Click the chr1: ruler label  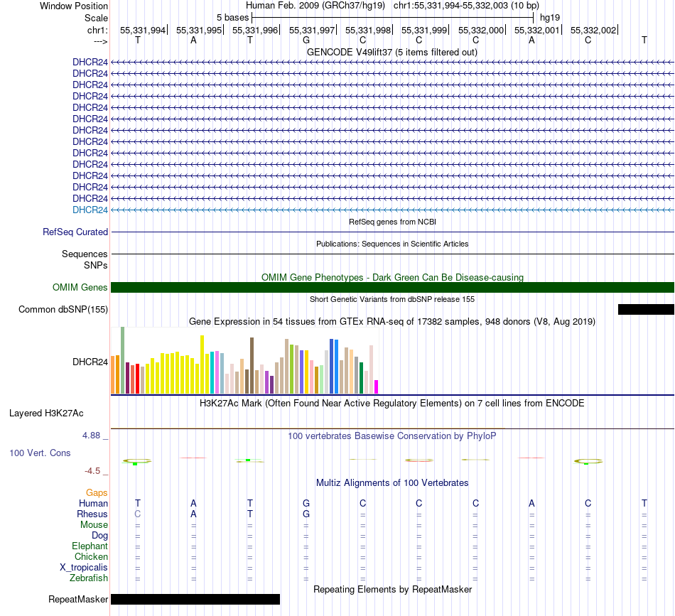pos(97,30)
